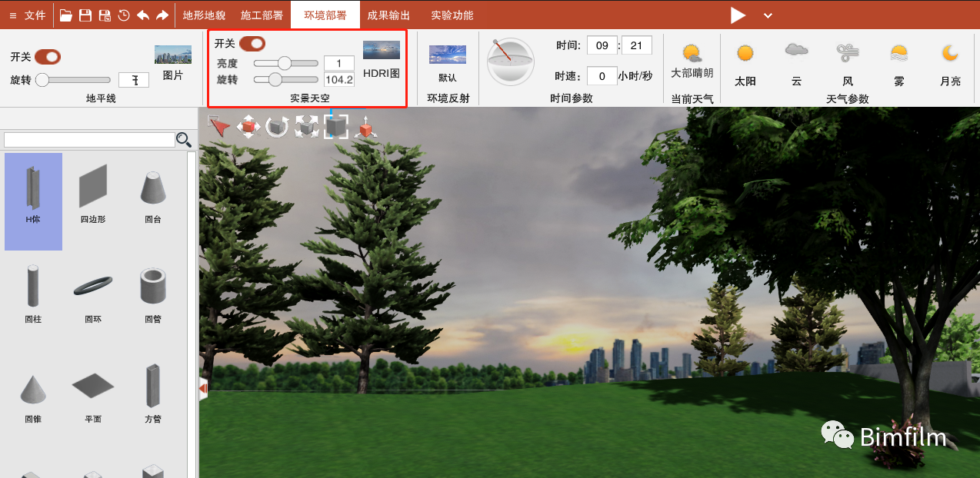The image size is (980, 478).
Task: Activate the move object tool
Action: [x=248, y=126]
